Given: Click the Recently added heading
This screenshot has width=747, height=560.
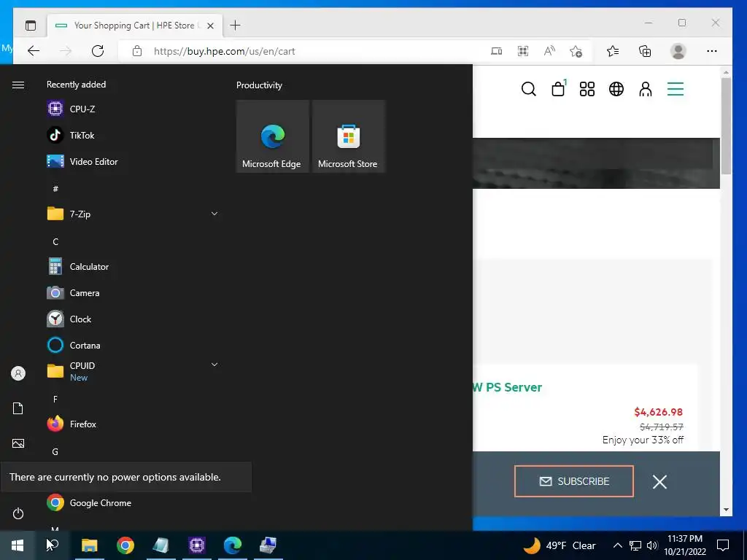Looking at the screenshot, I should tap(76, 85).
